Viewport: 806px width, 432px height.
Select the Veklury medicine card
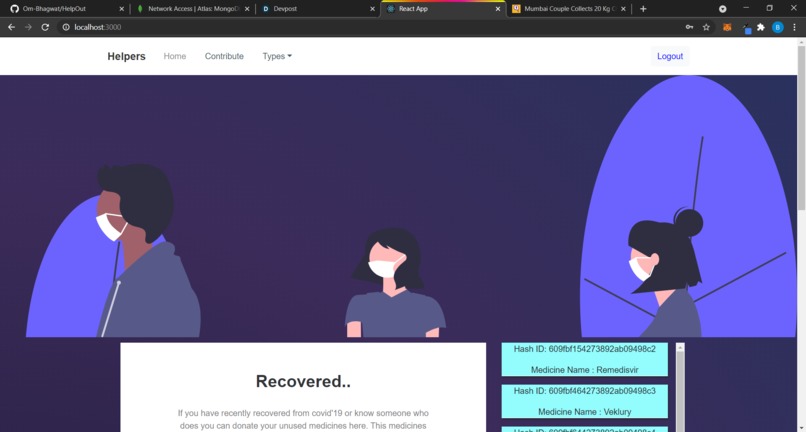[x=584, y=401]
